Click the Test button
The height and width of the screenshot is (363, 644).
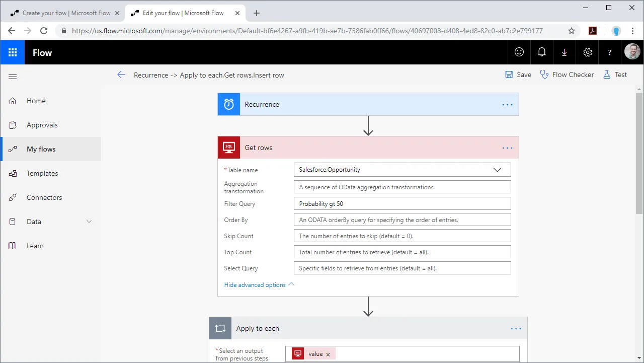coord(615,75)
